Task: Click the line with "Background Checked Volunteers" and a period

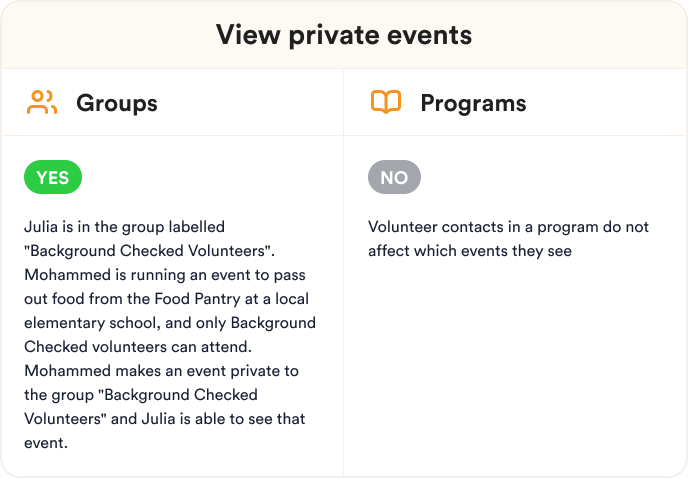Action: point(149,251)
